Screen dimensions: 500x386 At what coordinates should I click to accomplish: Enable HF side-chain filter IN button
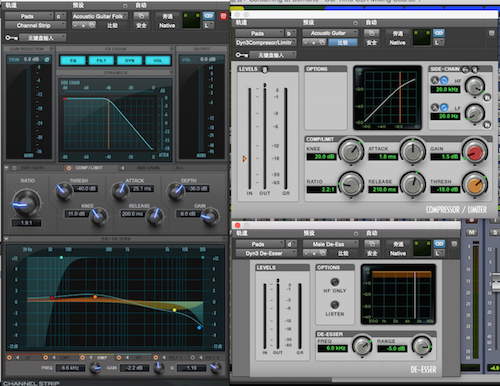[487, 97]
